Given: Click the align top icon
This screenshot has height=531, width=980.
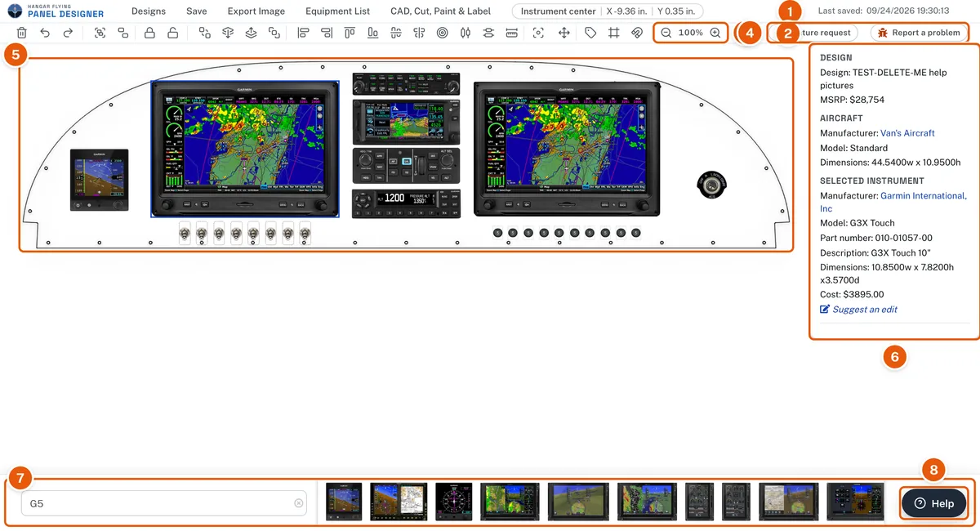Looking at the screenshot, I should tap(350, 33).
